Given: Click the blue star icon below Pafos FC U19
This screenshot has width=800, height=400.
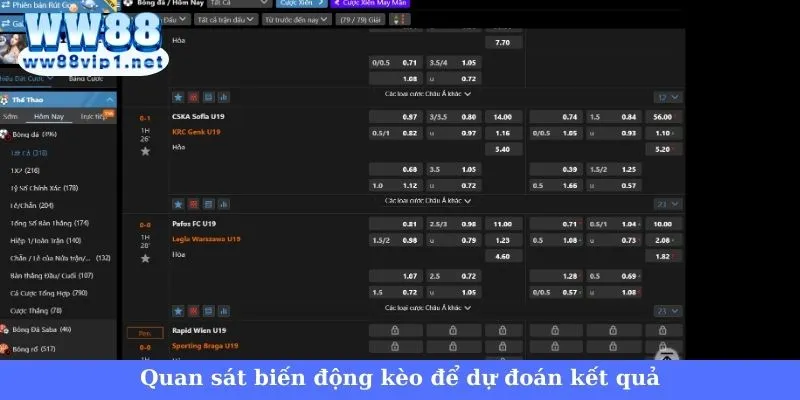Looking at the screenshot, I should (x=178, y=311).
